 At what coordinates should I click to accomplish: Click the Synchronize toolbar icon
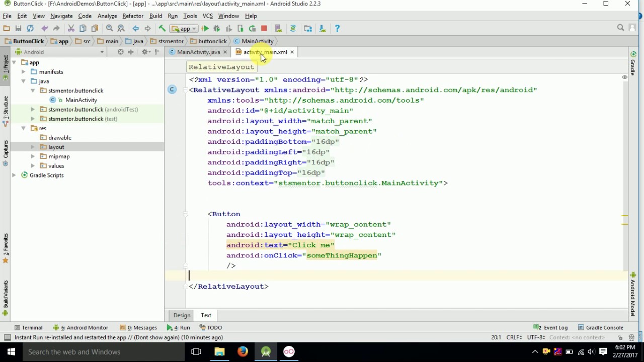[30, 29]
